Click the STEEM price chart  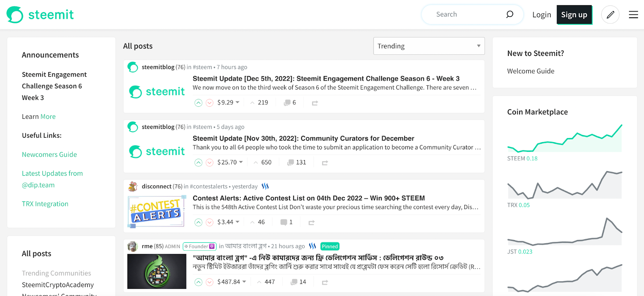(x=565, y=139)
